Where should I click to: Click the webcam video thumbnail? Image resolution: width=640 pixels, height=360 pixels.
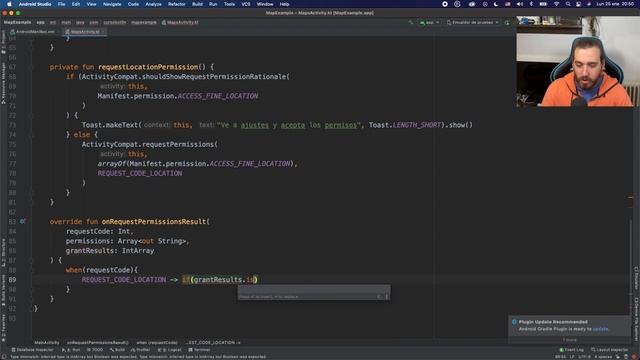pyautogui.click(x=578, y=61)
